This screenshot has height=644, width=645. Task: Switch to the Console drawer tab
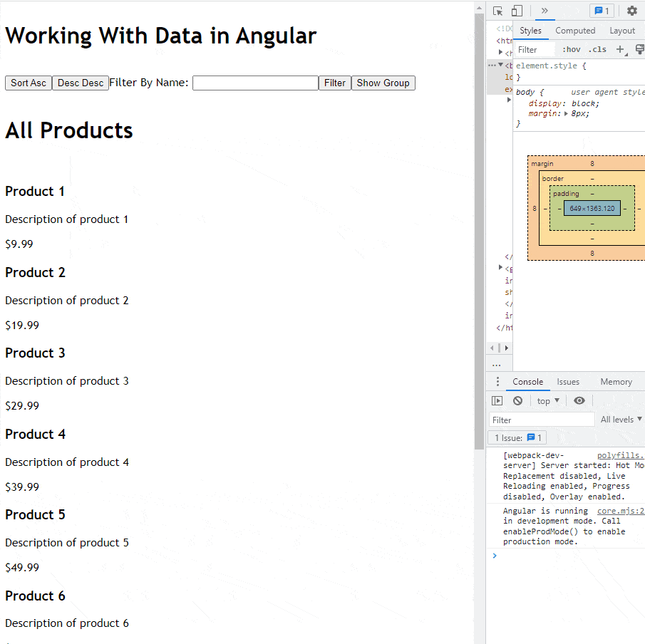pos(527,382)
